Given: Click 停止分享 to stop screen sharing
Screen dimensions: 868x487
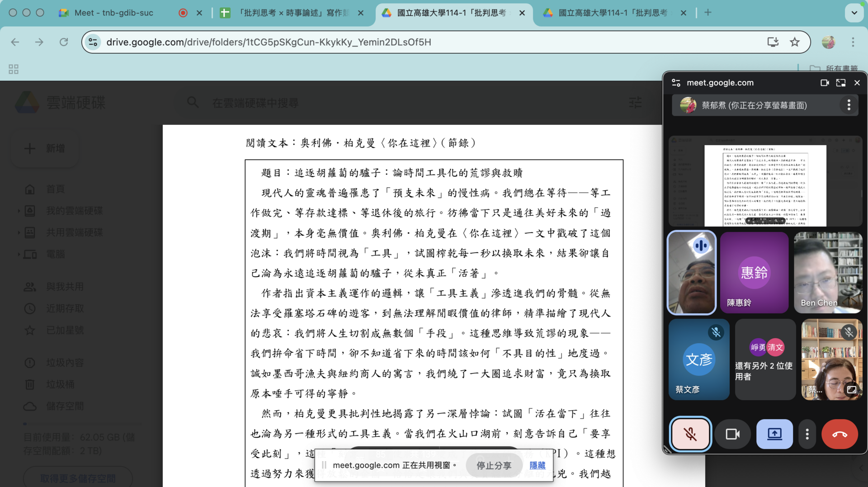Looking at the screenshot, I should 493,465.
